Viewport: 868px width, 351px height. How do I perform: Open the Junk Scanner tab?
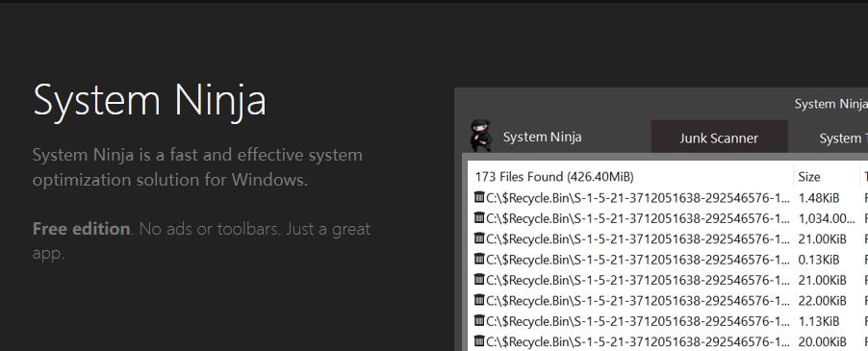(719, 138)
